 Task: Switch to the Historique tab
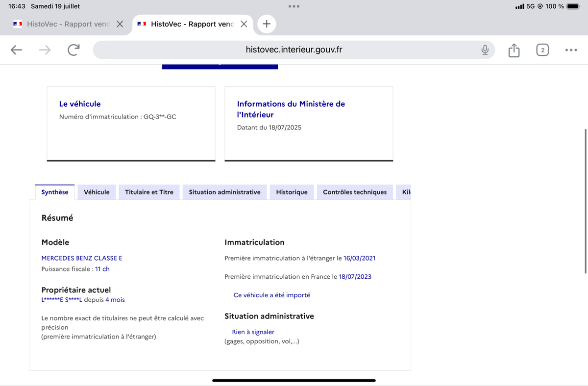pyautogui.click(x=292, y=192)
